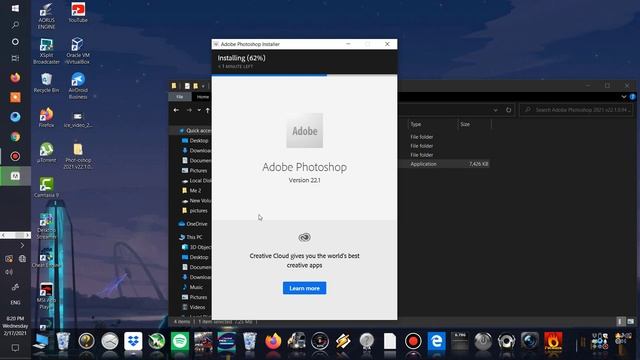Open MSI App Player desktop shortcut
Screen dimensions: 640x360
click(x=46, y=296)
